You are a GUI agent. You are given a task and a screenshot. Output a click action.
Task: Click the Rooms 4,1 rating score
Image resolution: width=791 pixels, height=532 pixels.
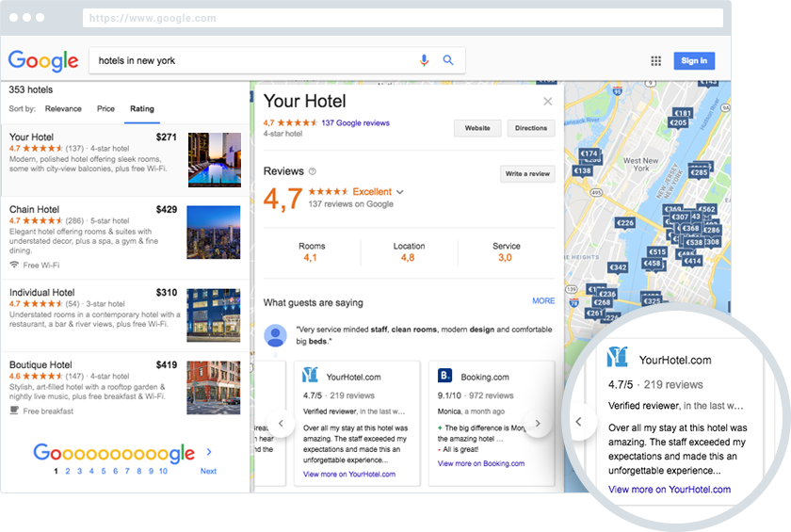[310, 258]
